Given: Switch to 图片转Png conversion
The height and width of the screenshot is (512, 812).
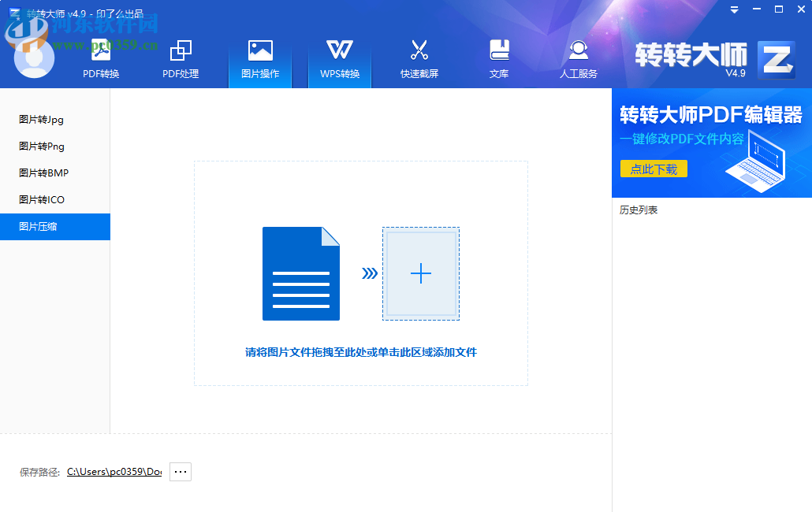Looking at the screenshot, I should pyautogui.click(x=41, y=146).
